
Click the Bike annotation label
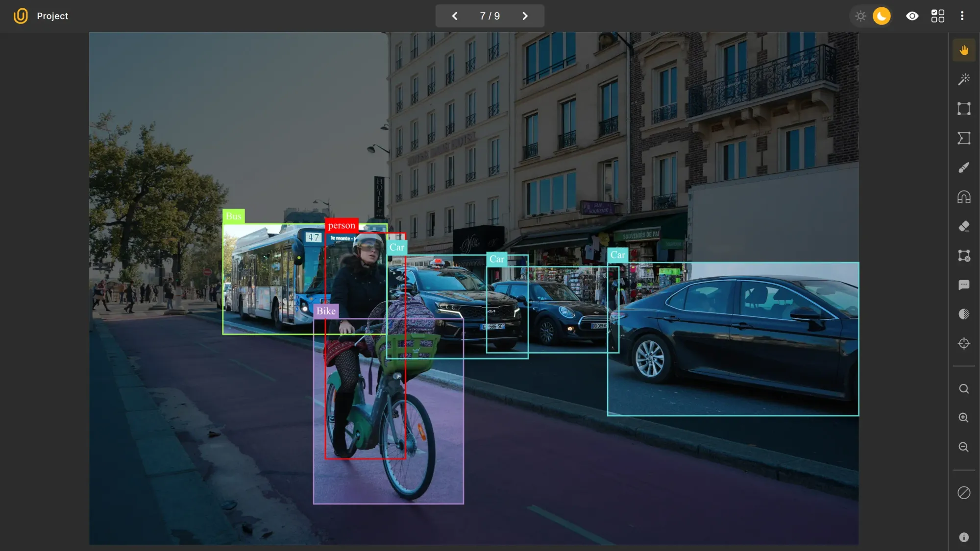pyautogui.click(x=326, y=311)
